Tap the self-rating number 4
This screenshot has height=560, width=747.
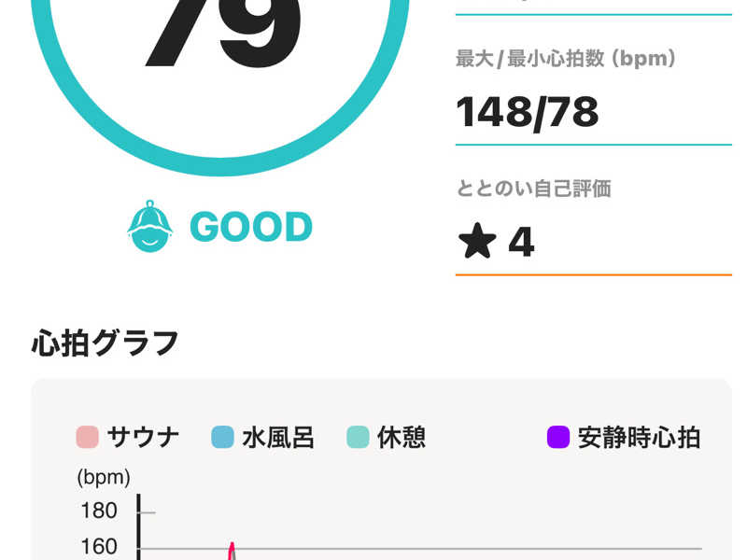click(521, 243)
